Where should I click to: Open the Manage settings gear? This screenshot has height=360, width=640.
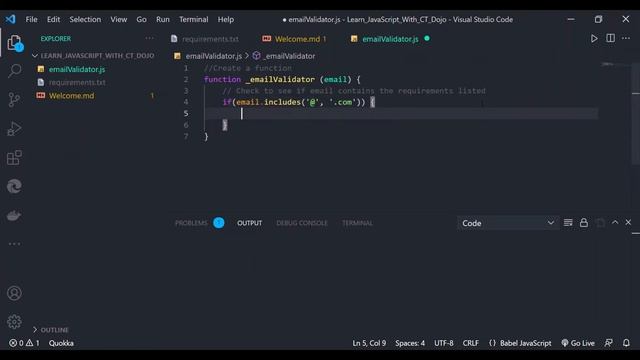tap(14, 322)
